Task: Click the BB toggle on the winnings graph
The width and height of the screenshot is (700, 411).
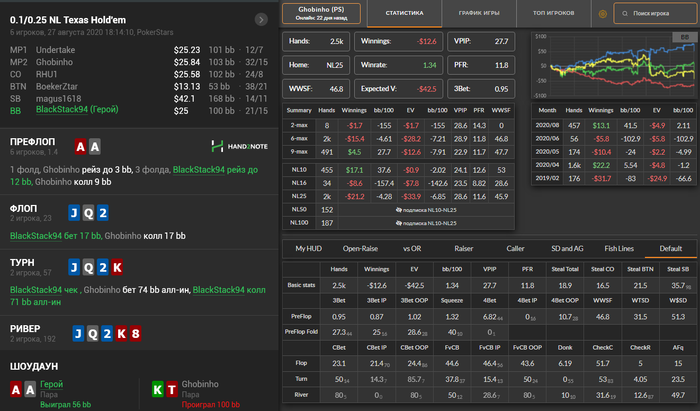Action: click(x=683, y=37)
